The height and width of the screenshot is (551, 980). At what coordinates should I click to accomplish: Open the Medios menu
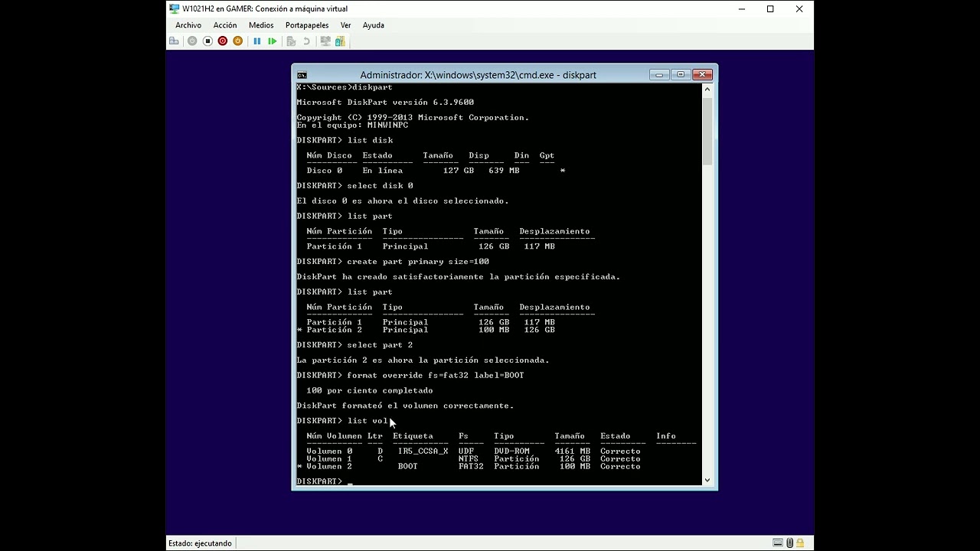(261, 25)
